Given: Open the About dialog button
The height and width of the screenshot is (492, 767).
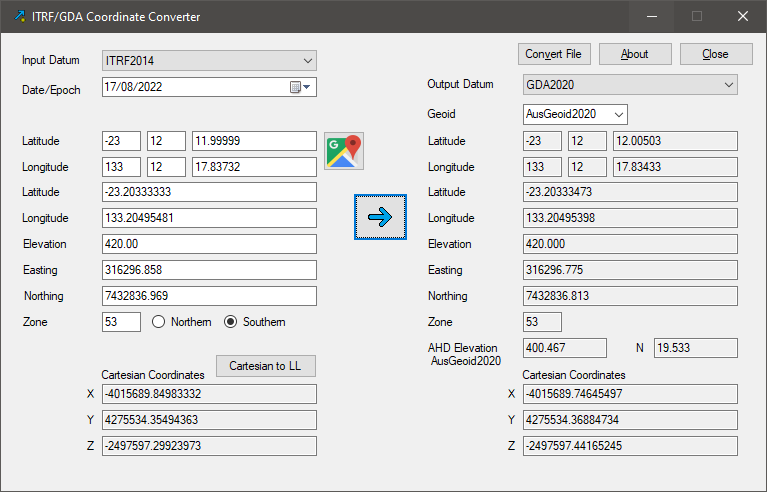Looking at the screenshot, I should pos(634,54).
